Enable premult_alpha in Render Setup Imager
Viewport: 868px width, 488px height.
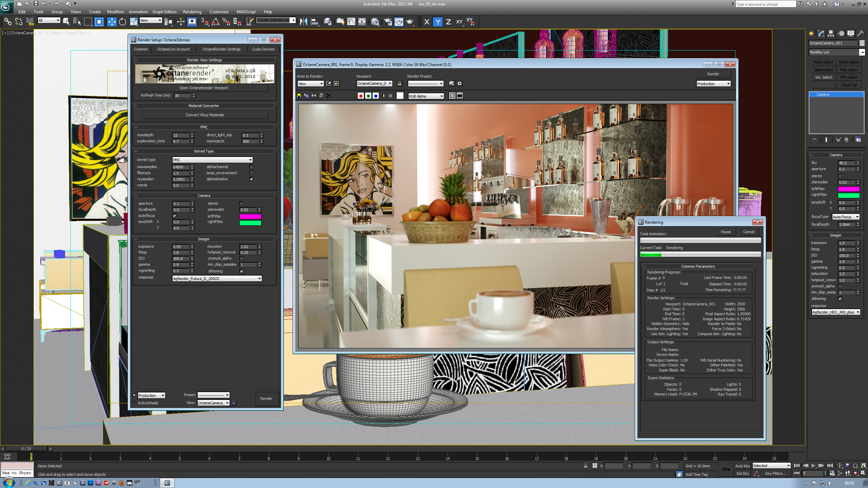(x=241, y=258)
